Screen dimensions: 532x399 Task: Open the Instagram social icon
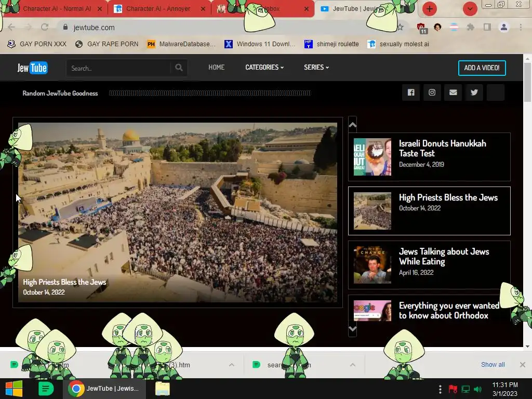click(x=432, y=92)
